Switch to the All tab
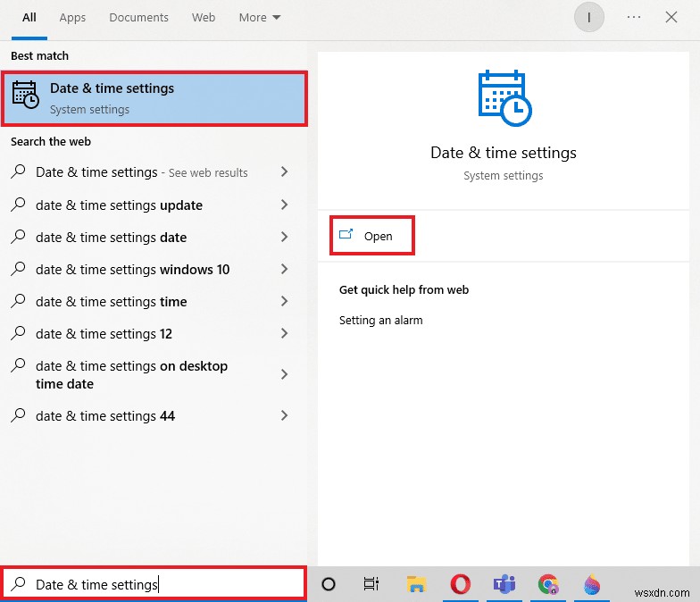This screenshot has width=700, height=602. coord(29,18)
